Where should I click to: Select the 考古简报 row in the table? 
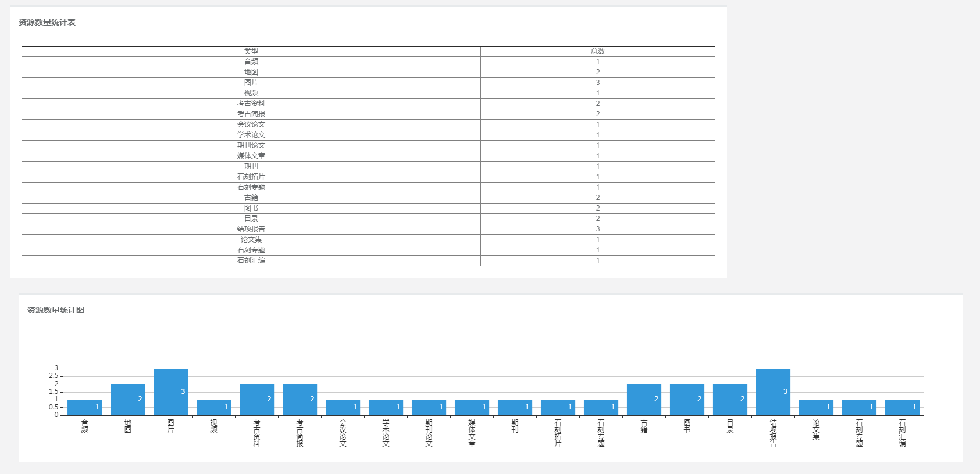click(368, 114)
